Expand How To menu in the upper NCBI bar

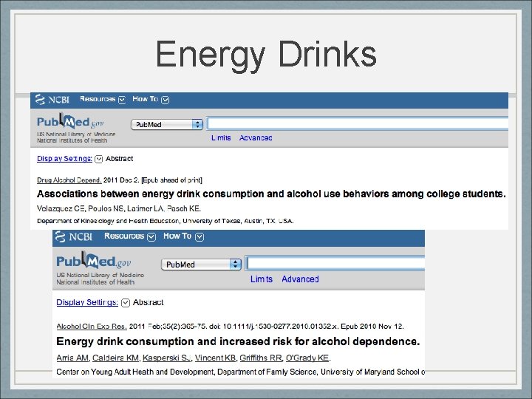pyautogui.click(x=151, y=99)
